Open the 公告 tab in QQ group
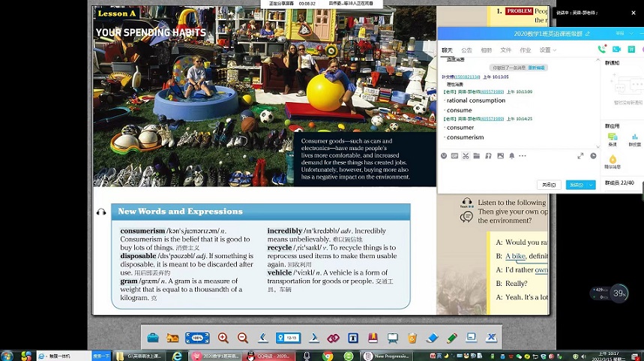The height and width of the screenshot is (361, 644). 466,50
